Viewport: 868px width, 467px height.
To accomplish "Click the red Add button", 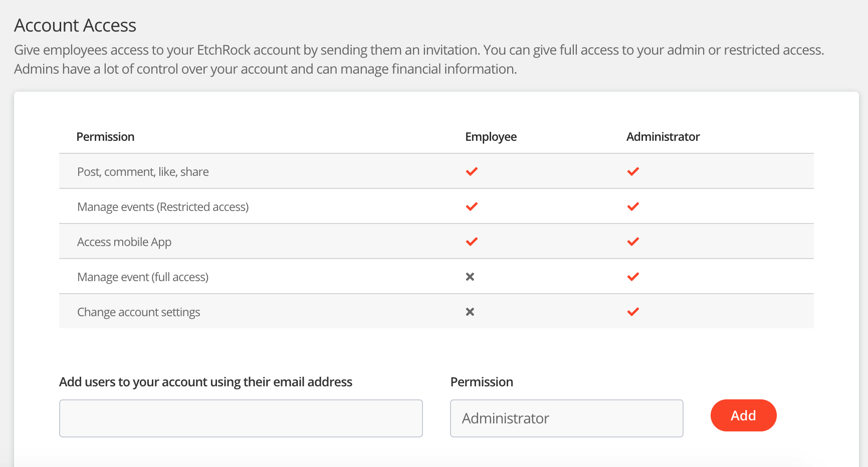I will pyautogui.click(x=743, y=415).
